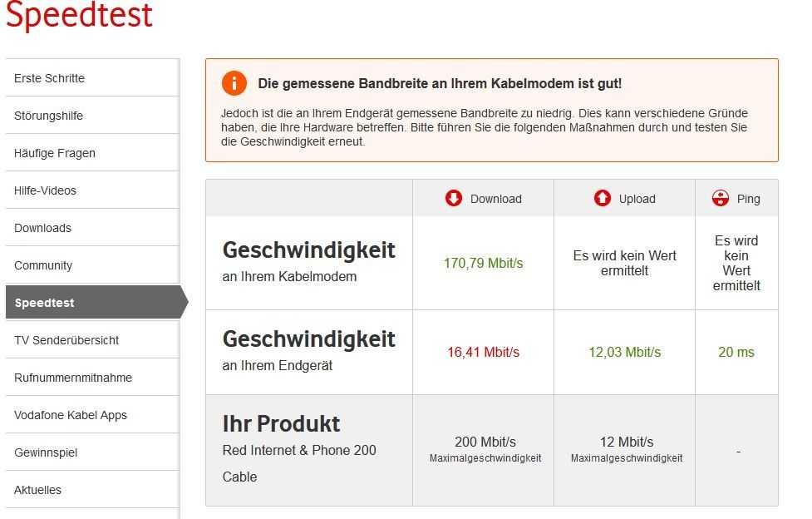Viewport: 812px width, 519px height.
Task: Open Erste Schritte in sidebar
Action: [x=92, y=78]
